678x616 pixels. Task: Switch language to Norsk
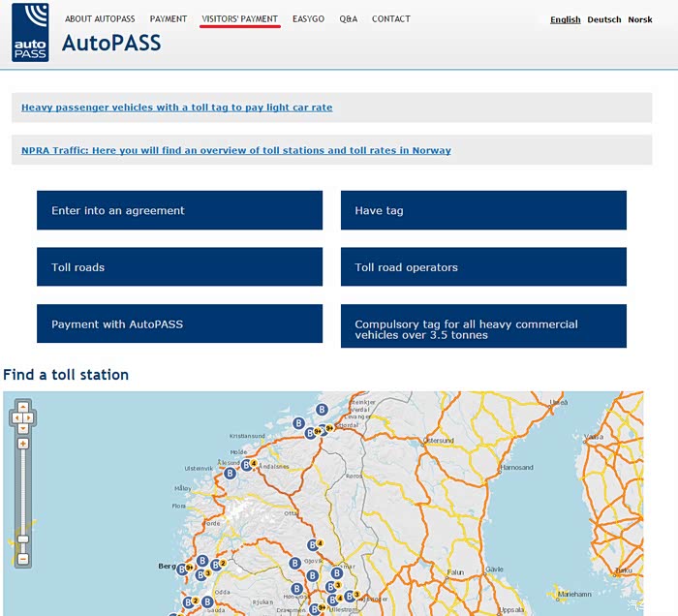click(640, 19)
